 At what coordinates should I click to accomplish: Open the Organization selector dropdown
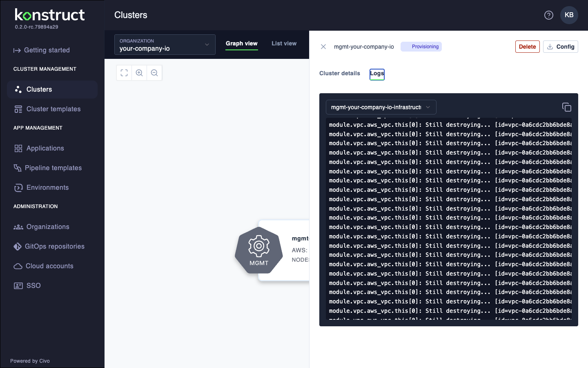click(165, 45)
